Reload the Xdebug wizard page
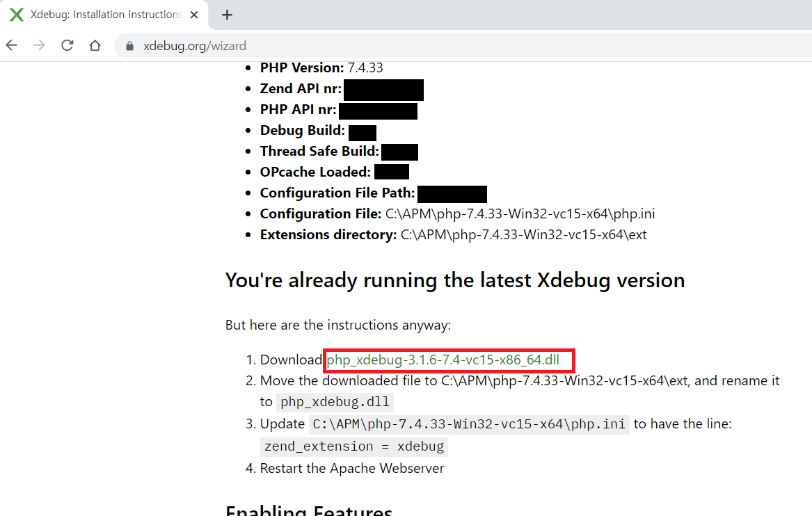The image size is (812, 516). (x=67, y=45)
